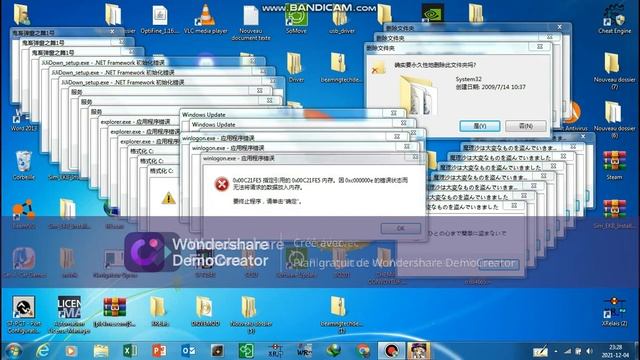Click the network signal icon in tray
This screenshot has width=640, height=360.
click(x=568, y=351)
